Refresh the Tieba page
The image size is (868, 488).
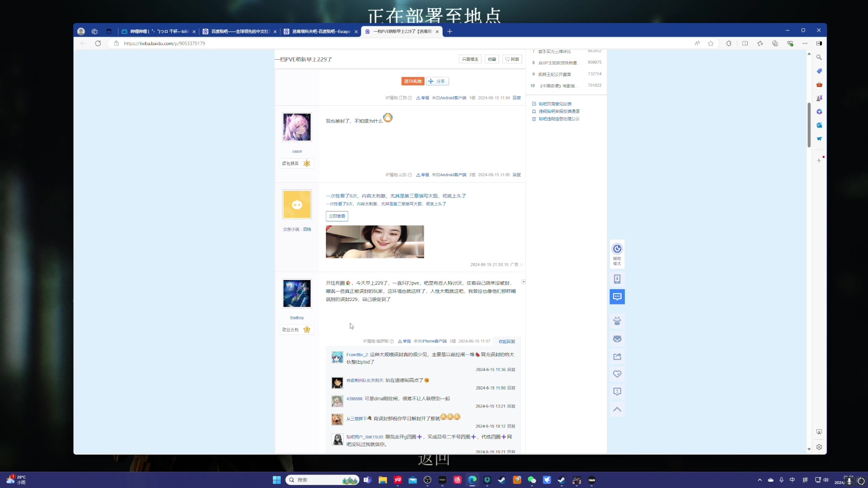click(98, 43)
